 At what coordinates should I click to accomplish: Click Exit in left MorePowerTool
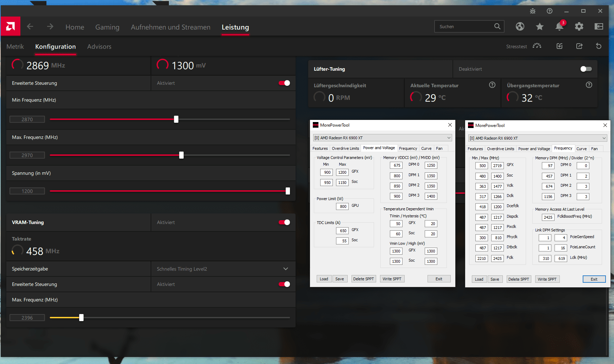439,279
